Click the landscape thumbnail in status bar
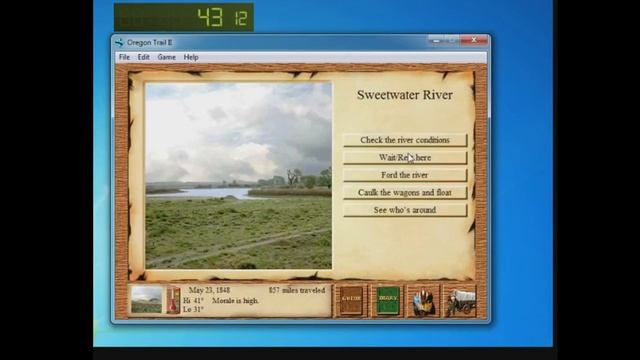Viewport: 640px width, 360px height. click(146, 300)
